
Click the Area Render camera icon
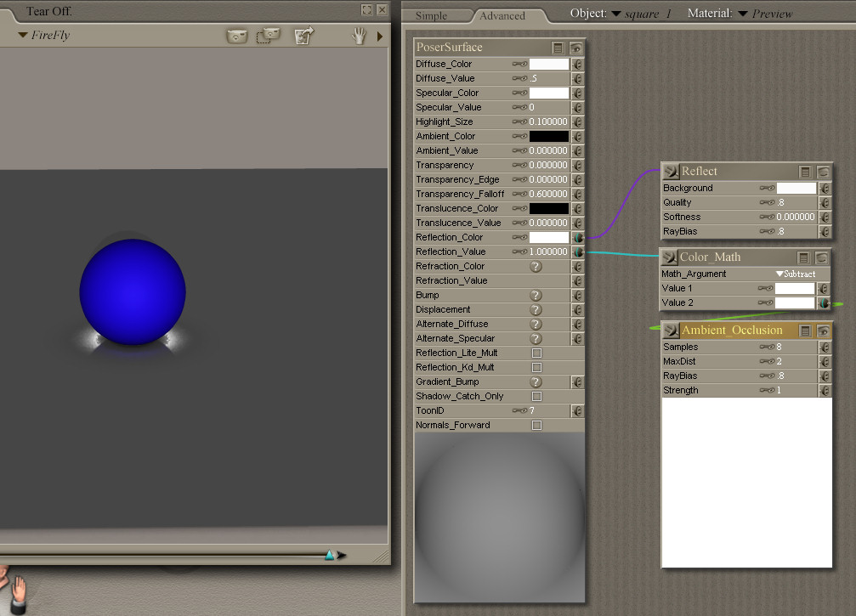point(269,36)
